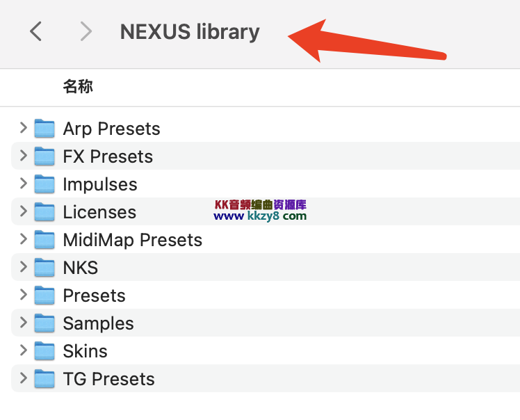Click the NKS folder name
Image resolution: width=520 pixels, height=420 pixels.
click(80, 268)
